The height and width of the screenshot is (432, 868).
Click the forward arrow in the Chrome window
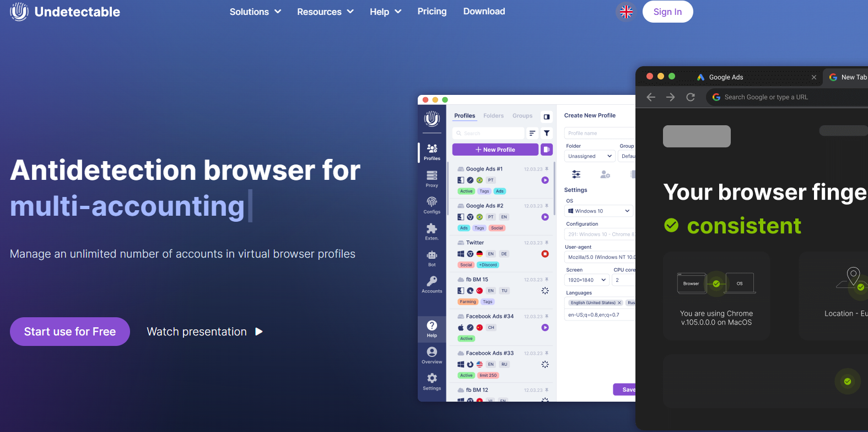671,97
